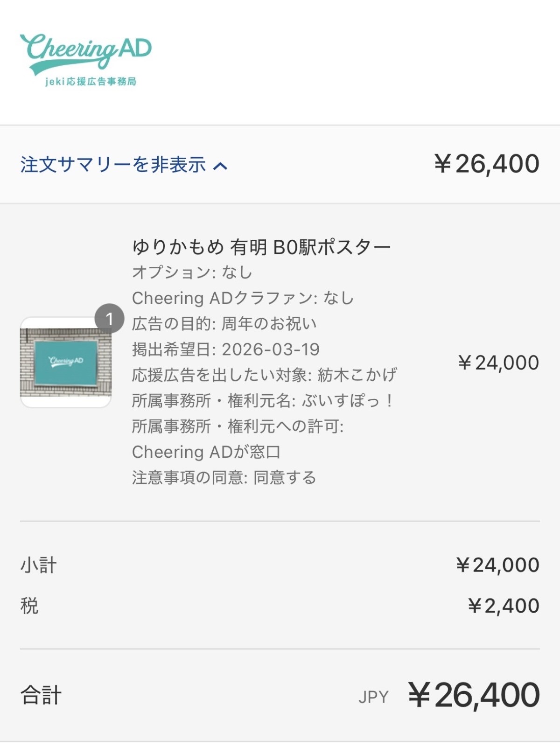Click the 広告の目的: 周年のお祝い line
This screenshot has width=560, height=747.
[224, 324]
